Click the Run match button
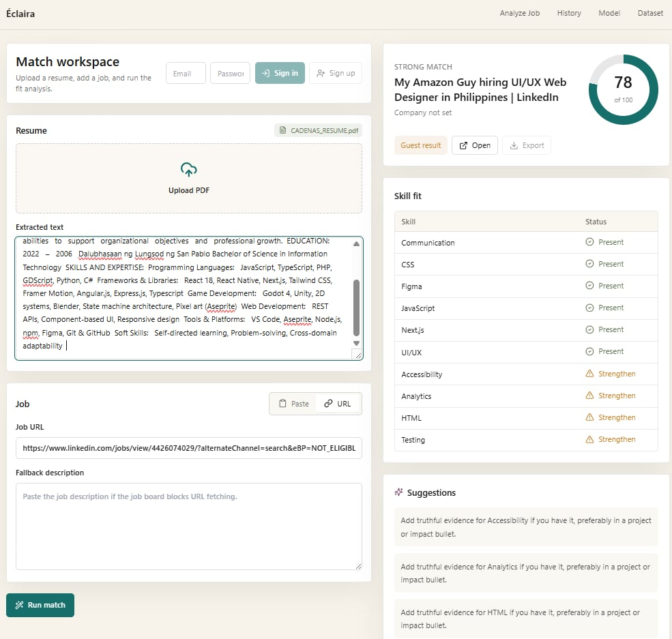672x639 pixels. (x=40, y=605)
